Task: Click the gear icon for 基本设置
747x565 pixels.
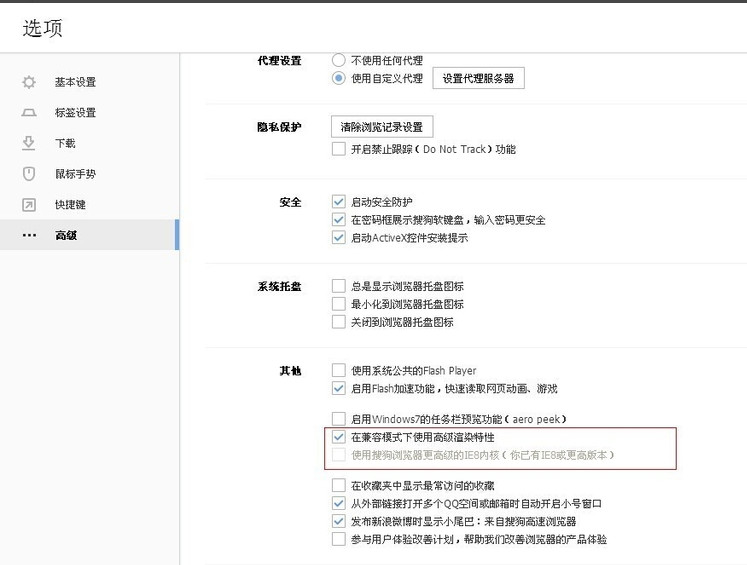Action: coord(29,82)
